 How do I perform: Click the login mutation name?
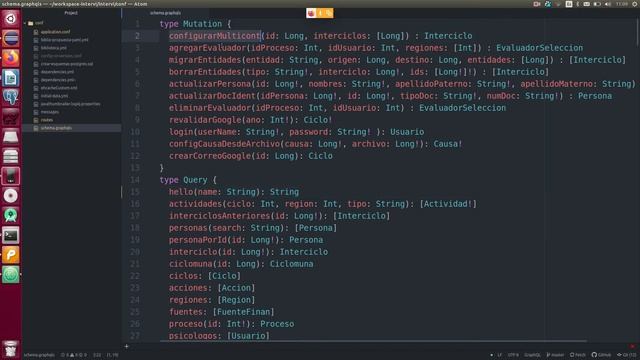point(181,132)
